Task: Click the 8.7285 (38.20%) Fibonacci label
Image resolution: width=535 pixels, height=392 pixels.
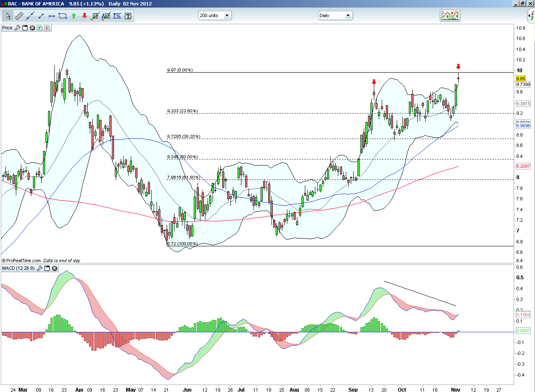Action: (x=183, y=137)
